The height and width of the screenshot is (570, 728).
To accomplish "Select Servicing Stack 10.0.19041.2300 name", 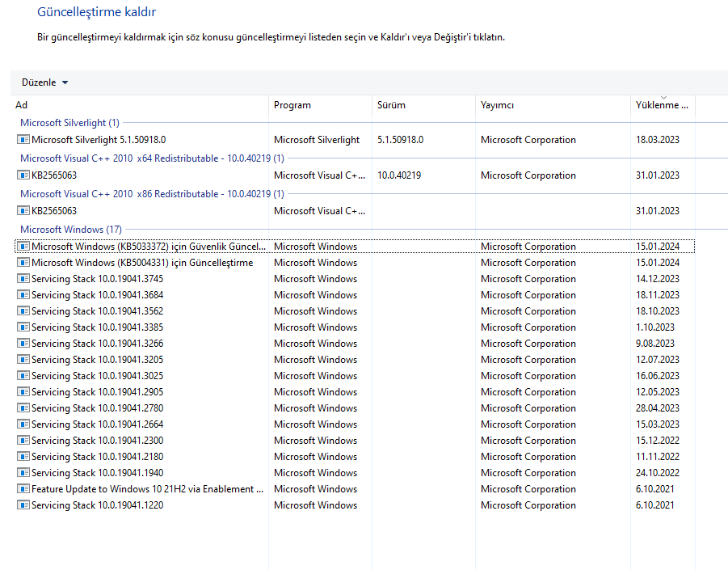I will point(98,441).
